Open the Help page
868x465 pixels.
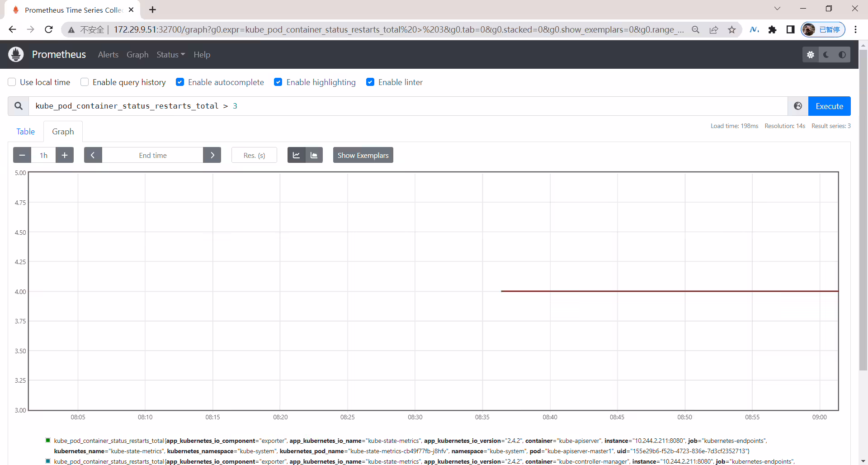click(202, 55)
